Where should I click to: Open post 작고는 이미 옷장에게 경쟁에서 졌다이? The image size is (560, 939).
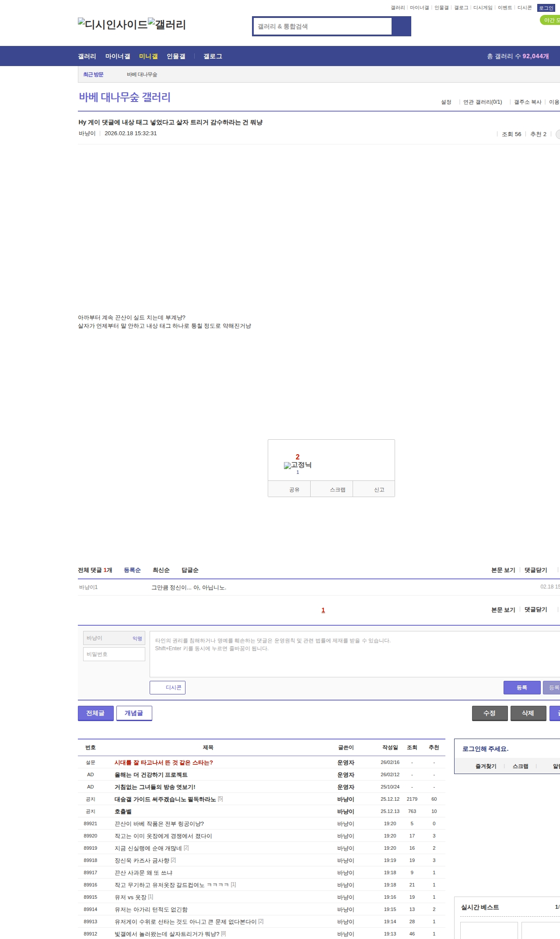[163, 836]
